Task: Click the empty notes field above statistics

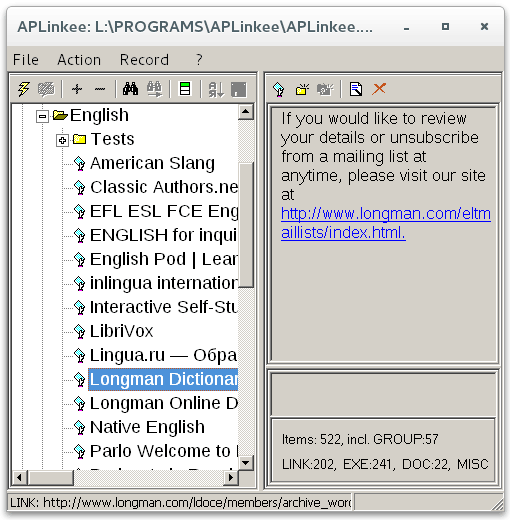Action: click(383, 395)
